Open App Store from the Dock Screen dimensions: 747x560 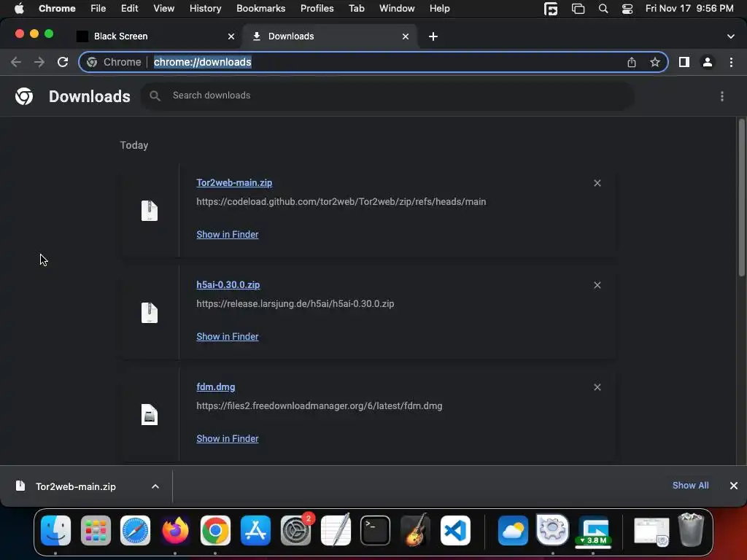point(255,530)
